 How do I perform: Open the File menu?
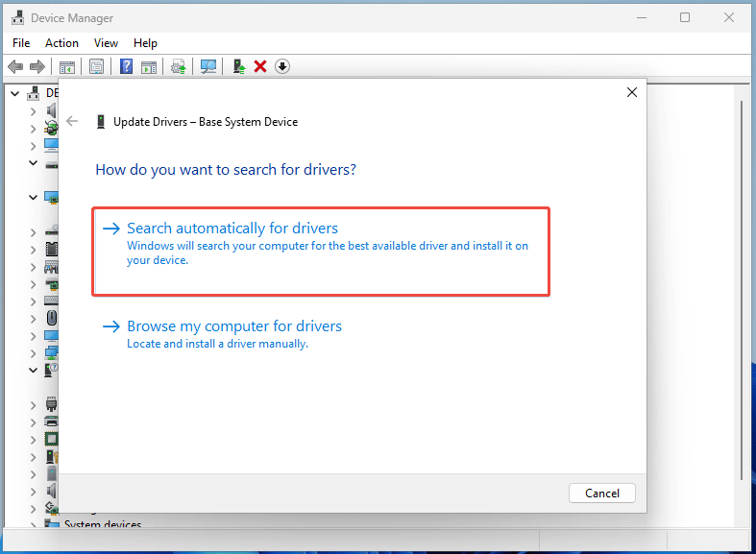[21, 43]
